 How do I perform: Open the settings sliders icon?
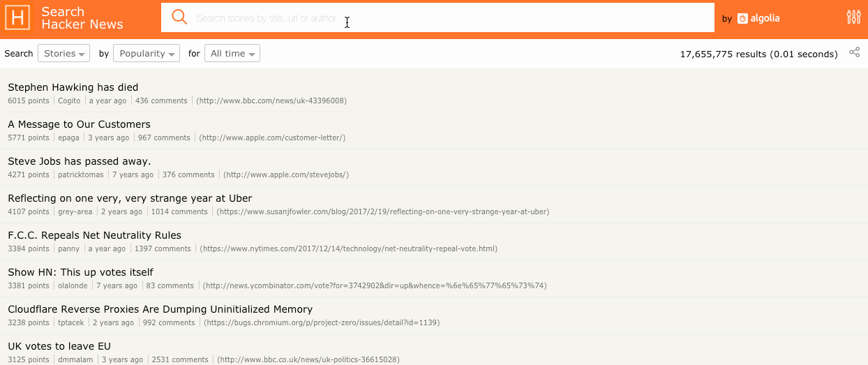853,17
